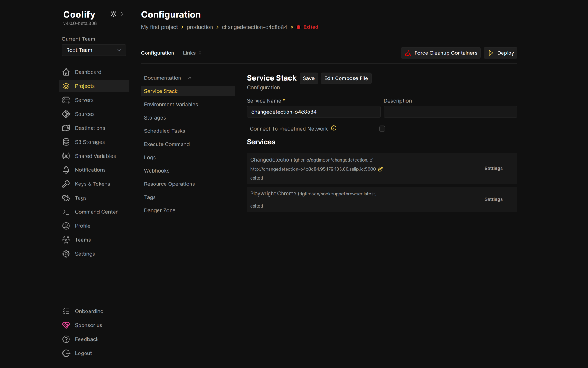
Task: Click the Command Center terminal icon
Action: [66, 212]
